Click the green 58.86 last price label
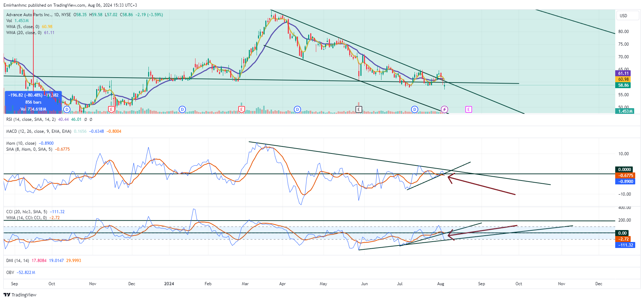 click(x=623, y=85)
